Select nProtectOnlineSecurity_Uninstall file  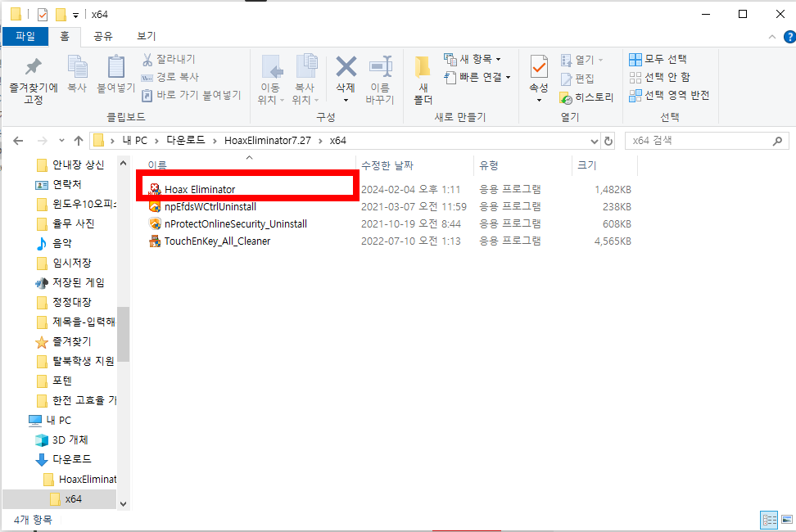point(236,224)
